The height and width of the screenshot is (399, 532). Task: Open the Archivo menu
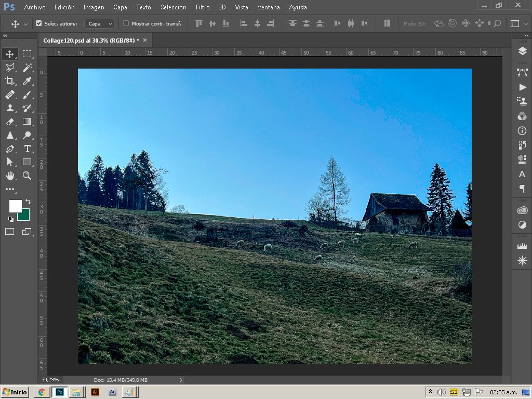pos(35,7)
